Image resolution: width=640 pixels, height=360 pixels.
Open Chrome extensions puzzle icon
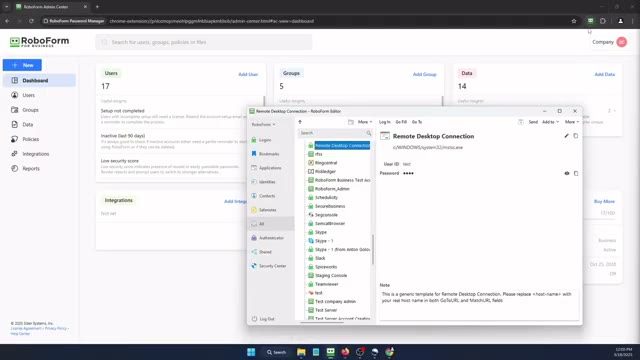tap(603, 21)
